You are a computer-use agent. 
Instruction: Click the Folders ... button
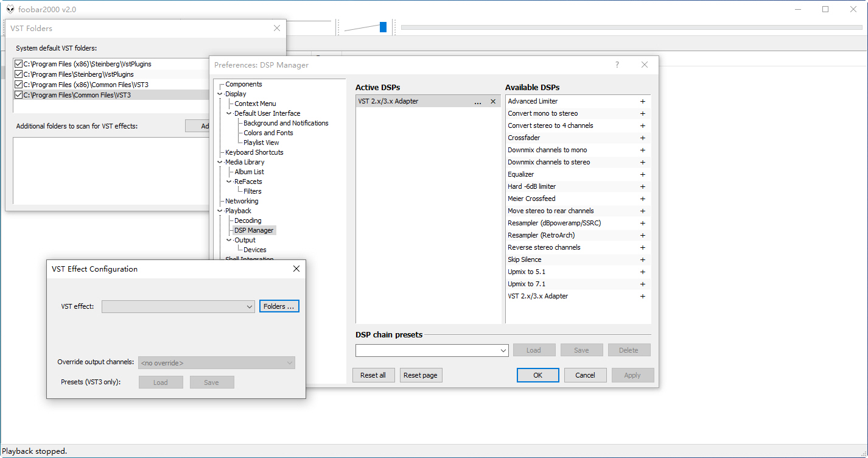tap(279, 306)
